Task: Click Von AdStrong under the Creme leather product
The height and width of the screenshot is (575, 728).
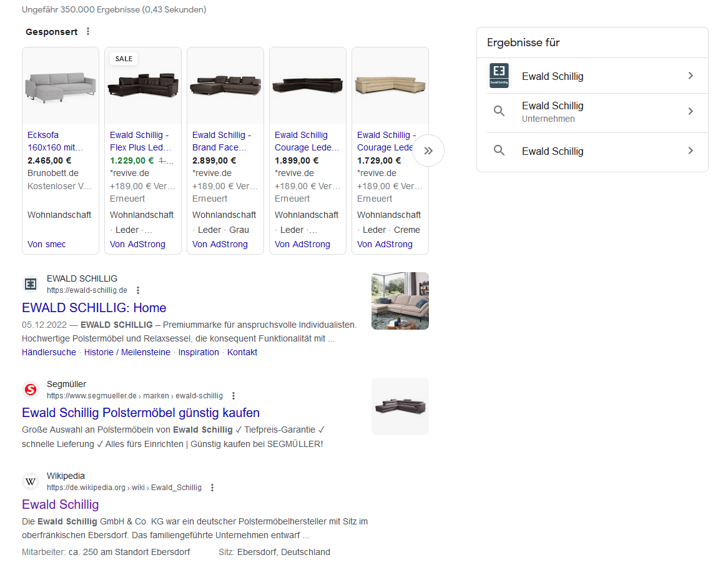Action: (385, 244)
